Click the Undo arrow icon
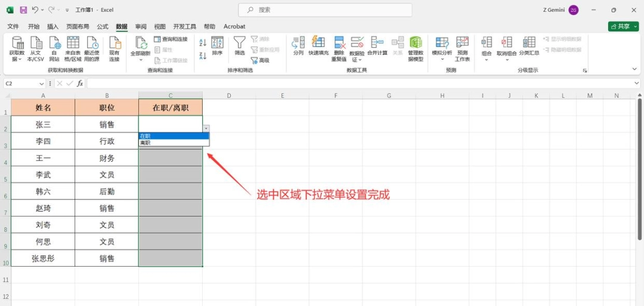The image size is (644, 306). point(35,10)
